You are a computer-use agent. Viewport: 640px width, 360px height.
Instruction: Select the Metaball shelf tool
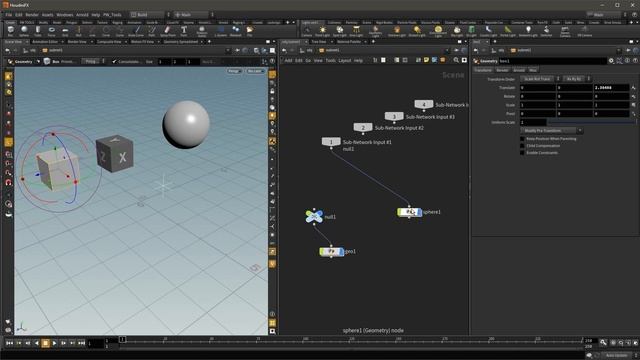236,31
